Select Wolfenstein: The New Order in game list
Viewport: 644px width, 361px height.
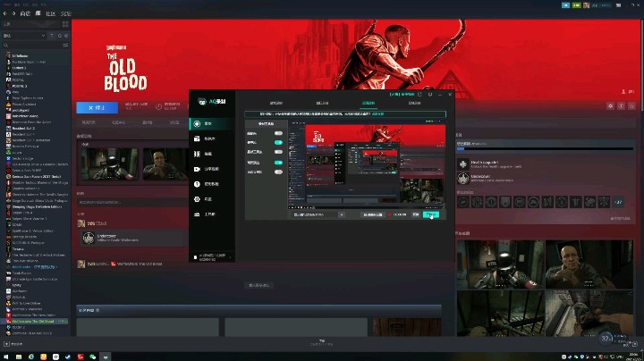click(34, 315)
